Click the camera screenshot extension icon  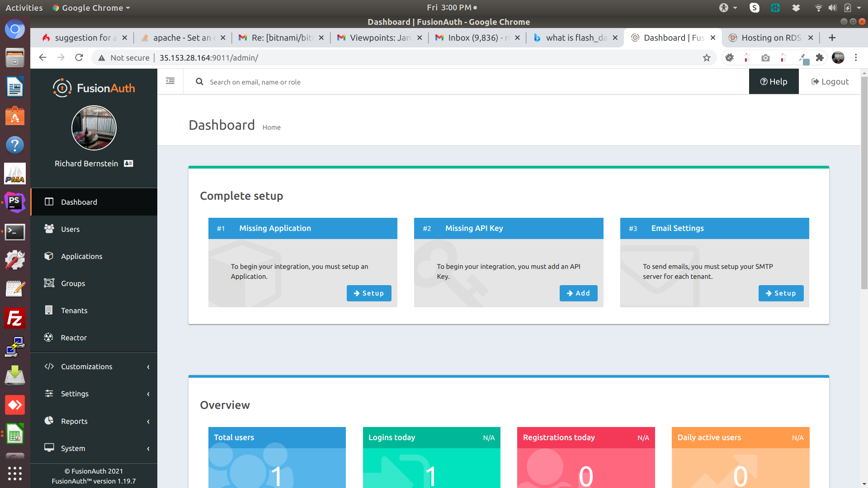click(x=765, y=58)
